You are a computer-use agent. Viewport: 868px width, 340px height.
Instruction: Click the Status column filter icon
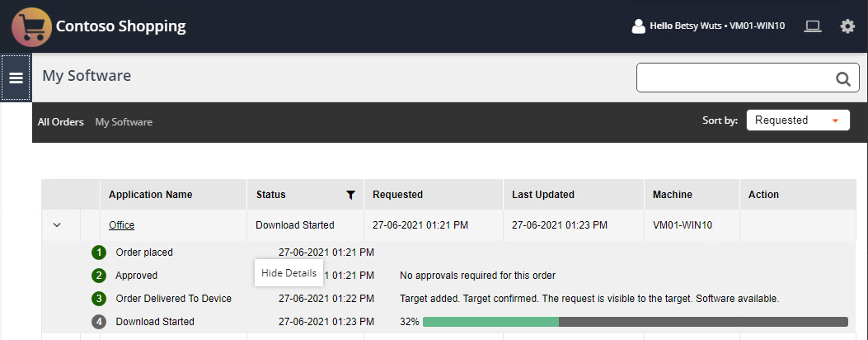[x=350, y=195]
